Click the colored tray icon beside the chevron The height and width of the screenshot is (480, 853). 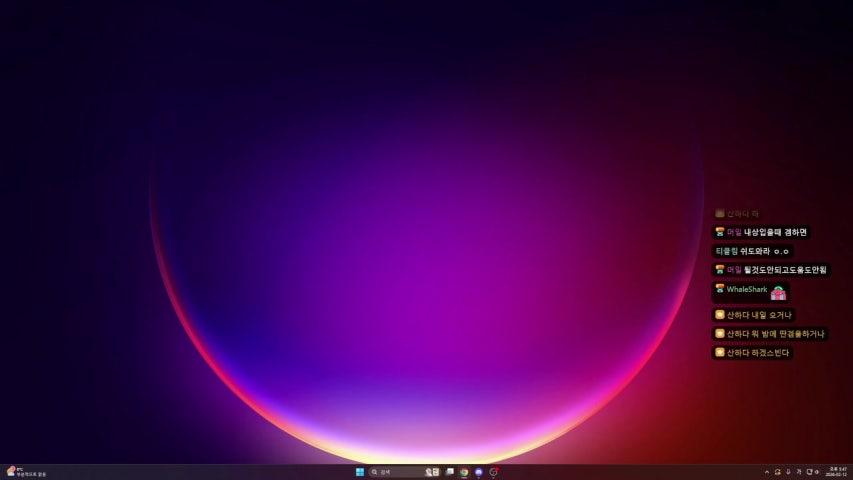[x=777, y=472]
